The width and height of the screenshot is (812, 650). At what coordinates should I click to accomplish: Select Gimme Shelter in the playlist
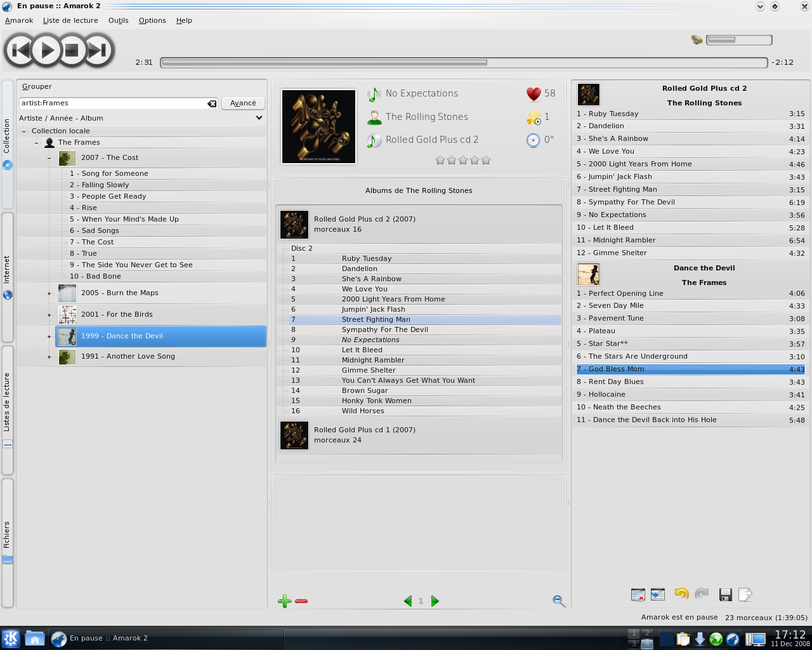pos(691,253)
